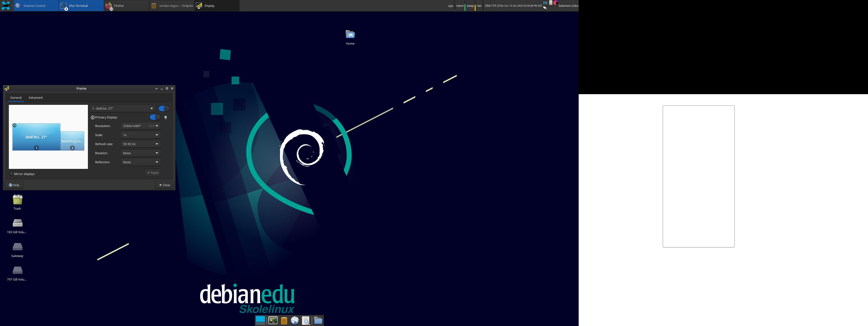
Task: Switch to the Advanced tab
Action: (35, 98)
